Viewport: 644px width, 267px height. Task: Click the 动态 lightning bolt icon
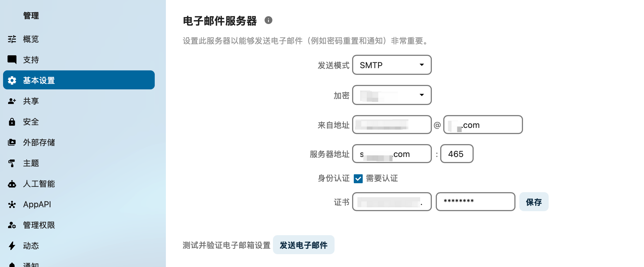(12, 246)
